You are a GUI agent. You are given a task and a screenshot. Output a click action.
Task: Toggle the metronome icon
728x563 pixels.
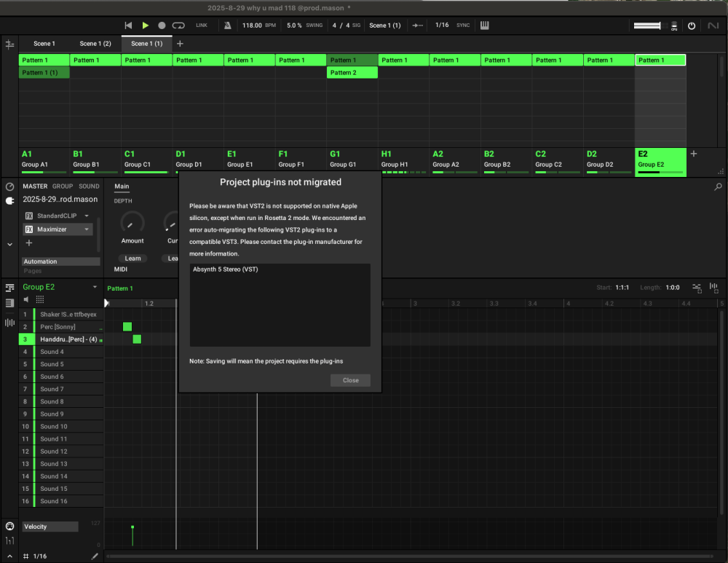[227, 25]
